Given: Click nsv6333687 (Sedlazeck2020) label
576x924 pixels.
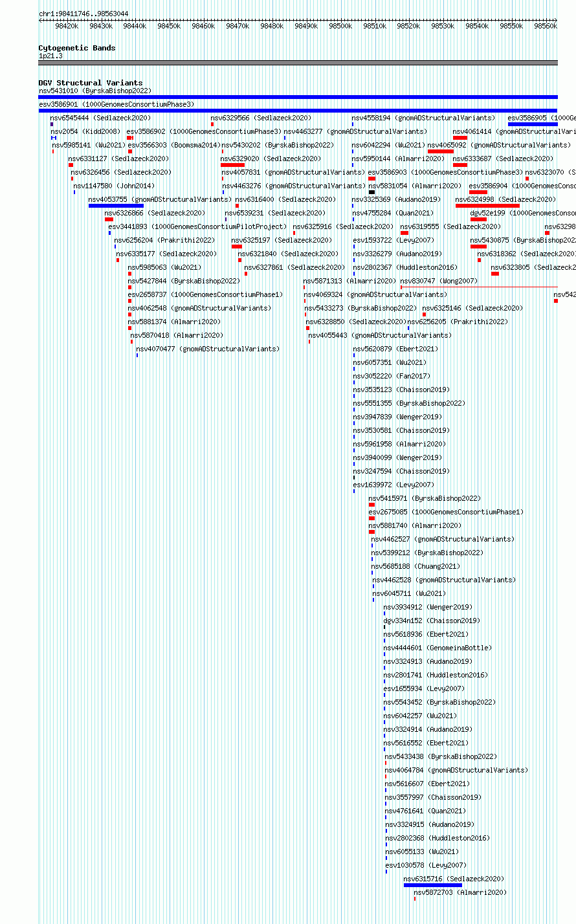Looking at the screenshot, I should [503, 159].
